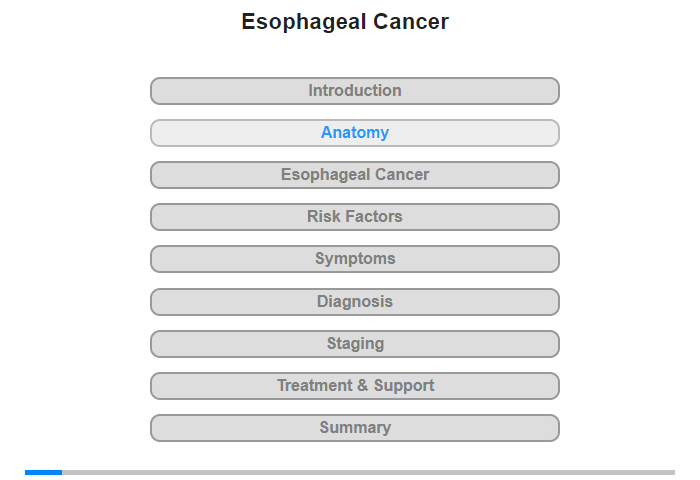Click the blue filled part of progress bar
The image size is (700, 480).
click(x=43, y=472)
